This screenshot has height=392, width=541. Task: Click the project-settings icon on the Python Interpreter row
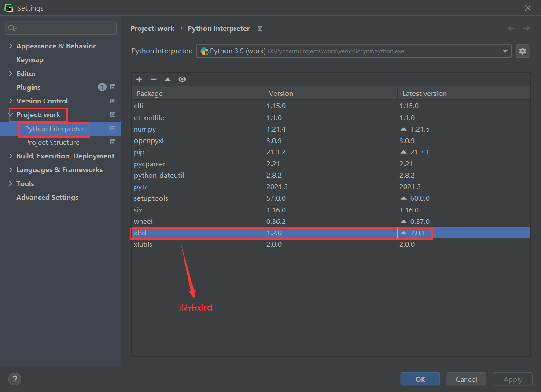click(x=113, y=128)
